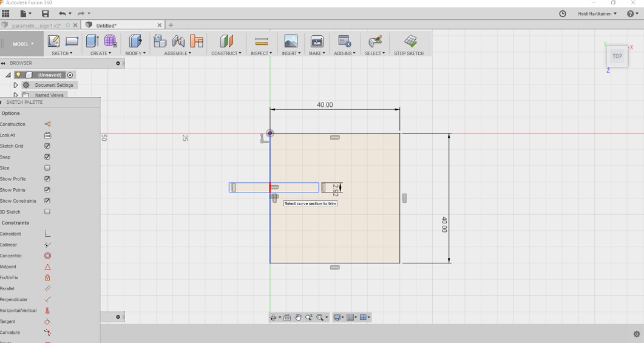Click the New Component icon in Assemble
The width and height of the screenshot is (644, 343).
pos(160,41)
